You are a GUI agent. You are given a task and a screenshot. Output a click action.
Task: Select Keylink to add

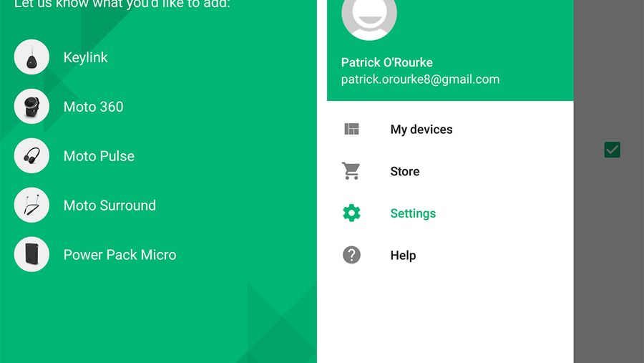(x=85, y=57)
